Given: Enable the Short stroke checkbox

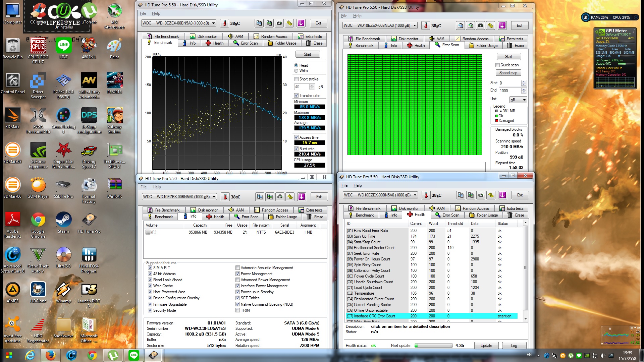Looking at the screenshot, I should coord(296,79).
